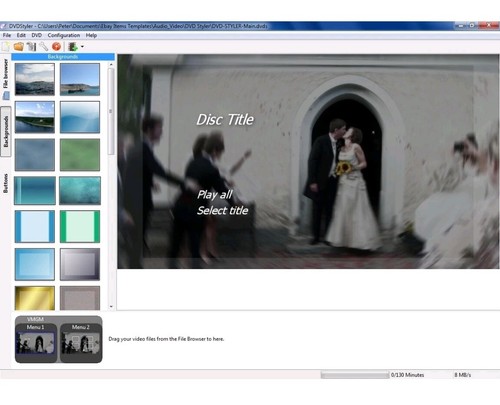
Task: Burn the DVD with the red disc icon
Action: [x=56, y=46]
